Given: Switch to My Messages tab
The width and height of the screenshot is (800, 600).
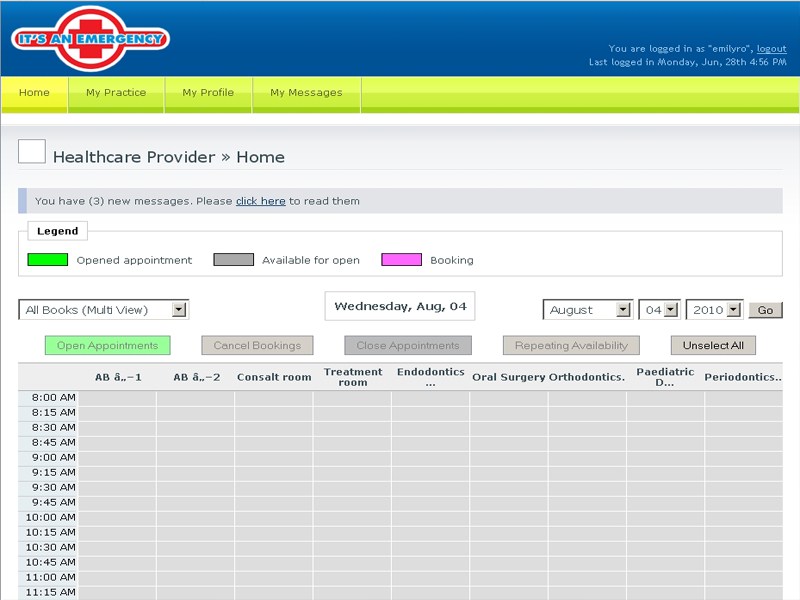Looking at the screenshot, I should (306, 93).
